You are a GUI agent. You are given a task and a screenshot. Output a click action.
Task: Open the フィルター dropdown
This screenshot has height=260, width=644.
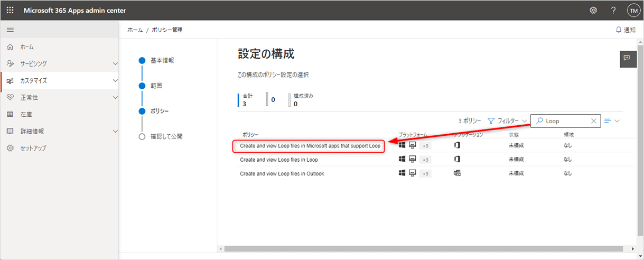coord(507,121)
